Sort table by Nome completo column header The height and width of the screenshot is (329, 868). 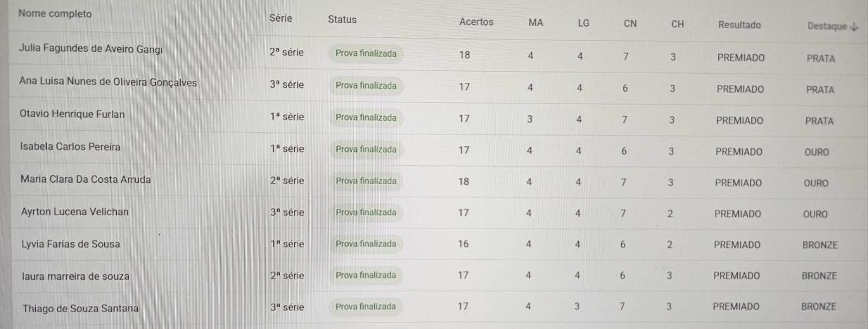point(55,14)
